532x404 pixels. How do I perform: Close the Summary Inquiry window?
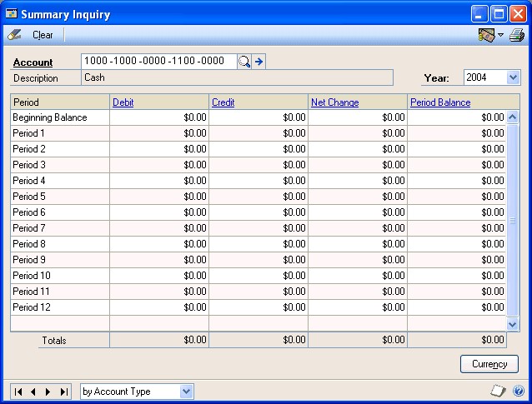[518, 14]
